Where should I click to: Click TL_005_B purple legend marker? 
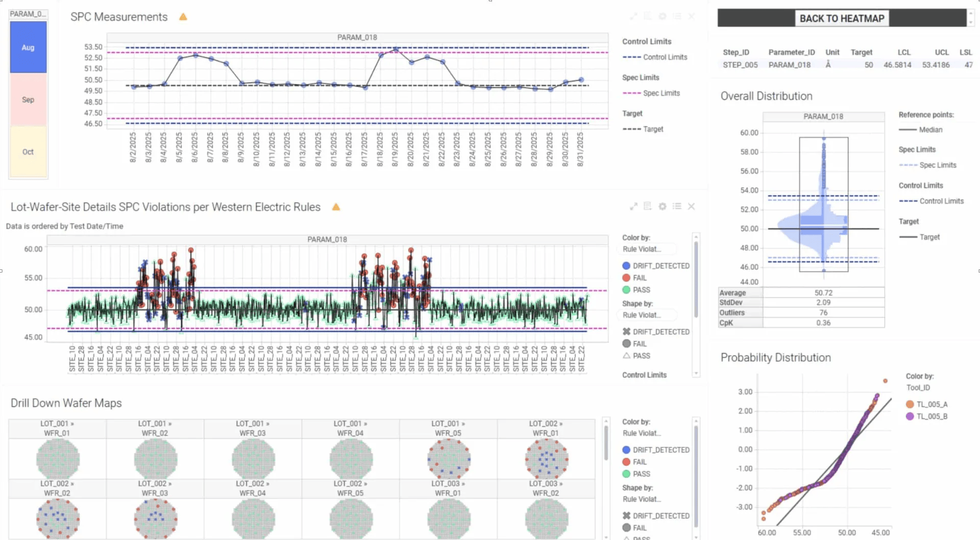910,416
